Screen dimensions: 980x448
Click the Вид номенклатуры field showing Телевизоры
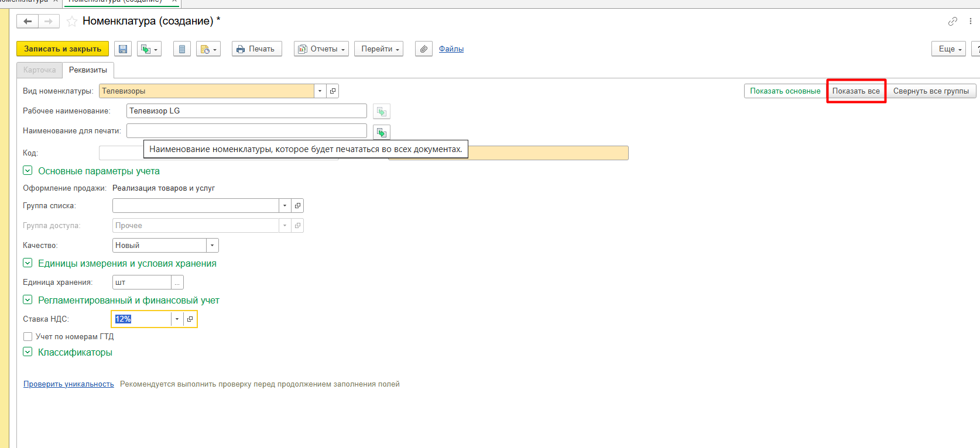click(207, 91)
